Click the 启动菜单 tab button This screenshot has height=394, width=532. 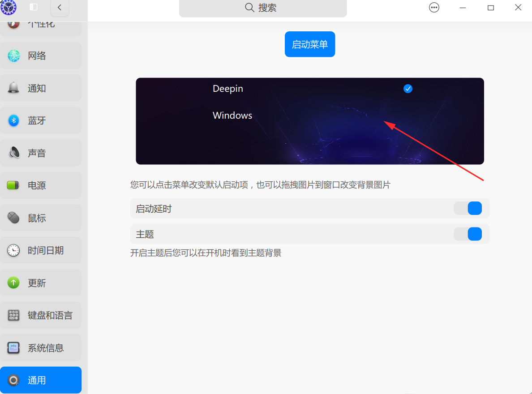click(310, 44)
